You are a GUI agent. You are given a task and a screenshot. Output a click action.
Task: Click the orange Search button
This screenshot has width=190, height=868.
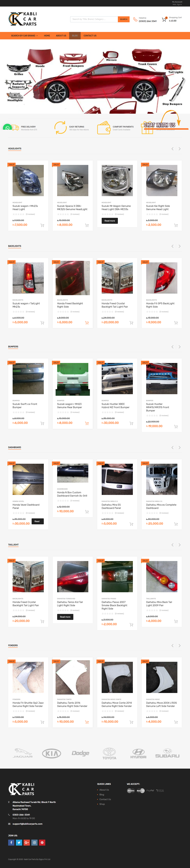pyautogui.click(x=124, y=19)
